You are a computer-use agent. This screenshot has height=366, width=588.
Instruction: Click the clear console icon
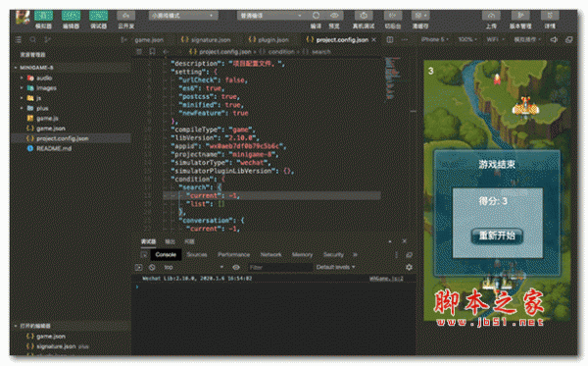[152, 267]
